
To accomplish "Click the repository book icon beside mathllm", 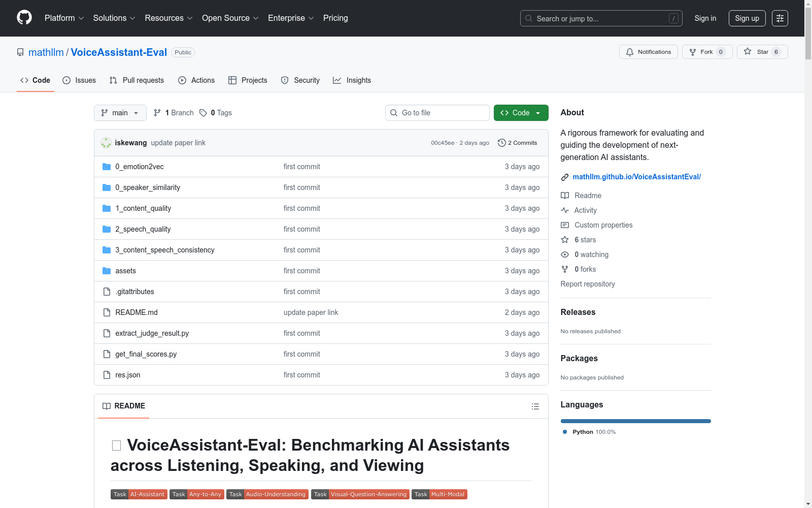I will (20, 52).
